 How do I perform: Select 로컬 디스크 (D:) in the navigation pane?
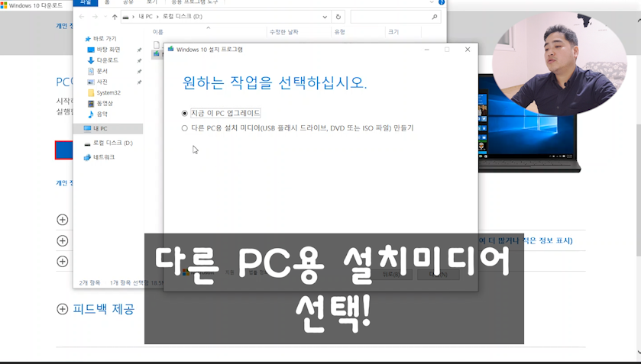pos(113,143)
